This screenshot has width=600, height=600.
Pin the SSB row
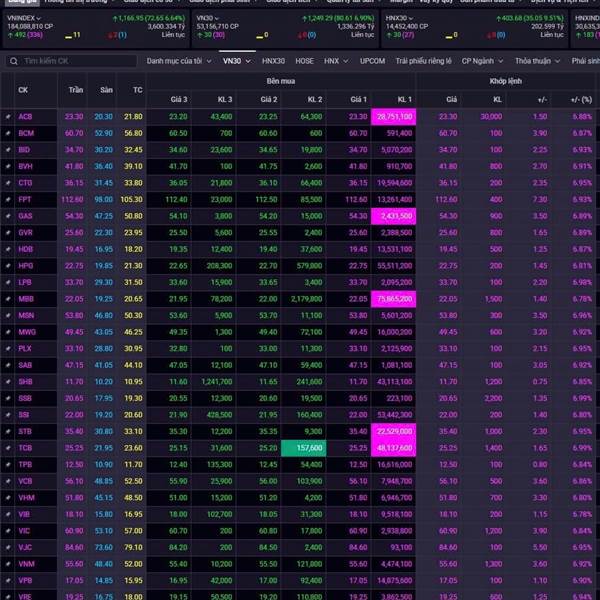[8, 398]
